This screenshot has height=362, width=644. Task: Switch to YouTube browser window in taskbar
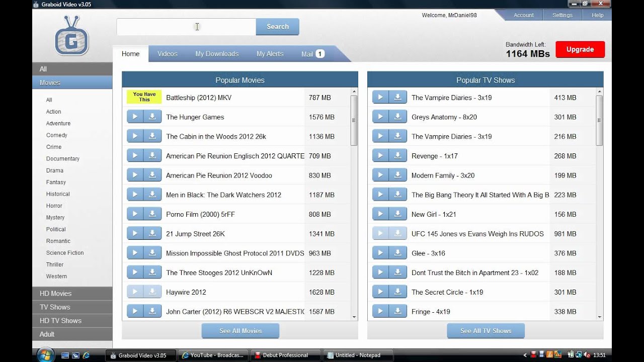(x=212, y=355)
